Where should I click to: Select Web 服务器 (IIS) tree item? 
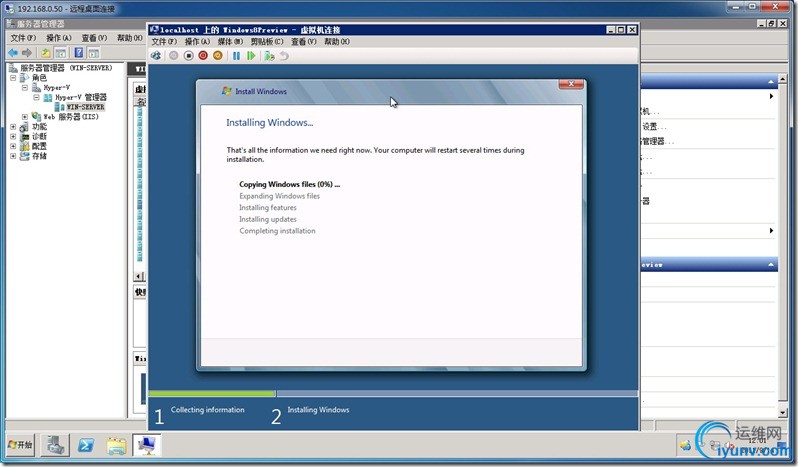[71, 117]
